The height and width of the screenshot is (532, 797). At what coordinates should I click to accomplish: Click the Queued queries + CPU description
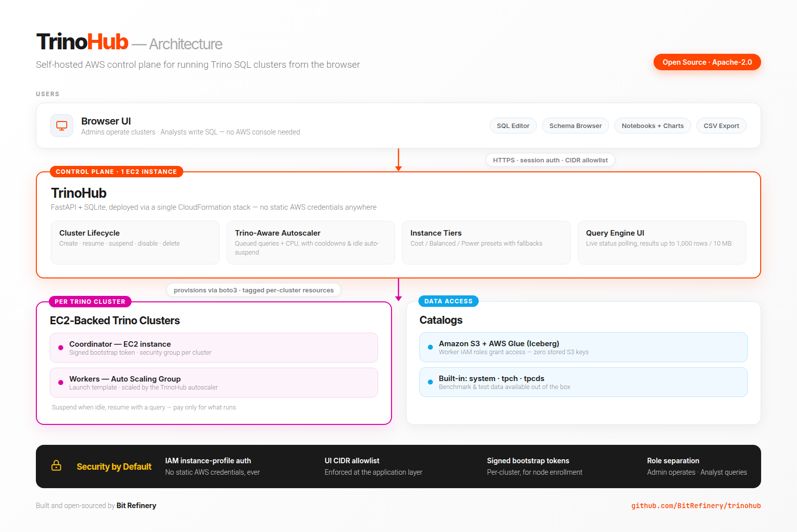click(307, 248)
